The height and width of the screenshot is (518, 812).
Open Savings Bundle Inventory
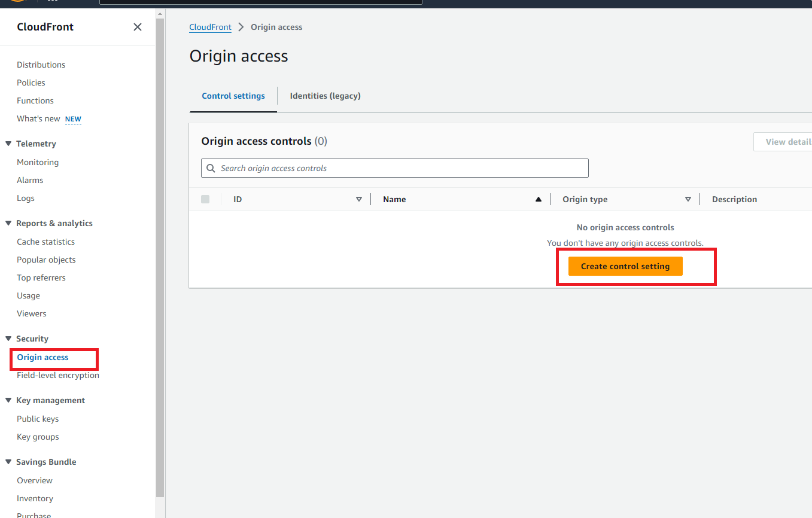(x=35, y=498)
